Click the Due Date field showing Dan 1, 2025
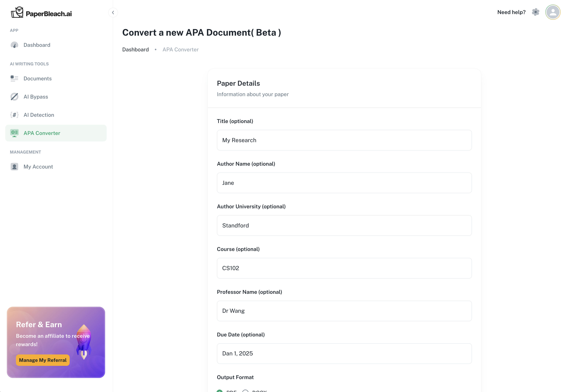 tap(344, 354)
